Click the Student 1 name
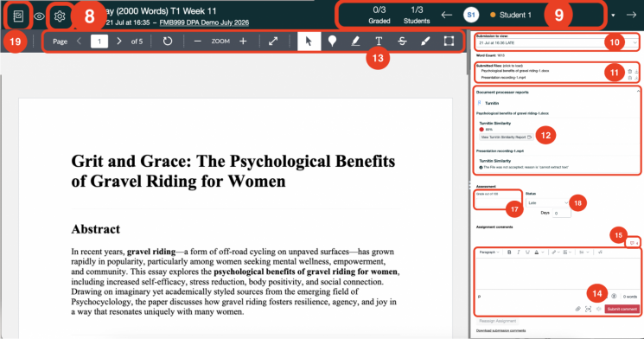The image size is (644, 339). coord(515,16)
